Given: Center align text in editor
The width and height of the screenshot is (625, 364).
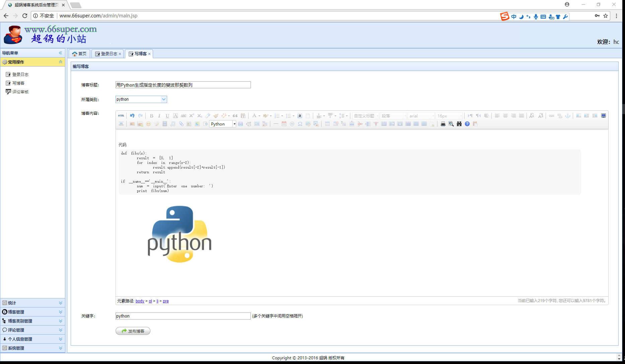Looking at the screenshot, I should (505, 116).
